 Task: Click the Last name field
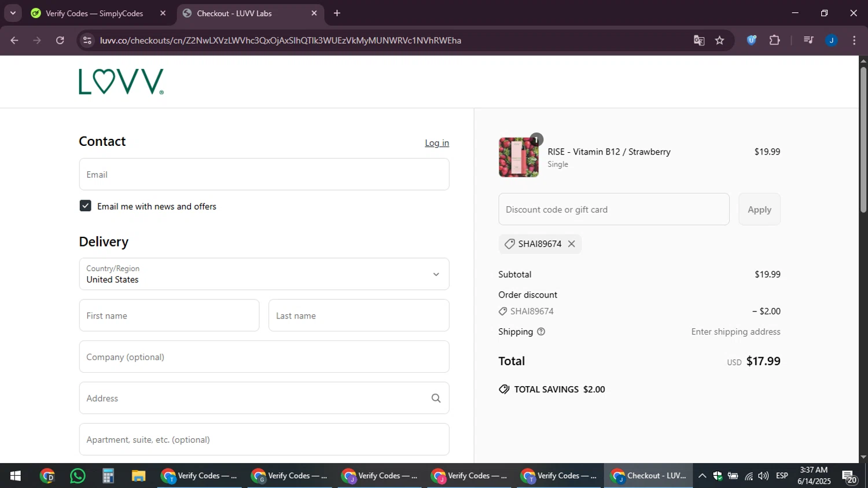point(359,315)
